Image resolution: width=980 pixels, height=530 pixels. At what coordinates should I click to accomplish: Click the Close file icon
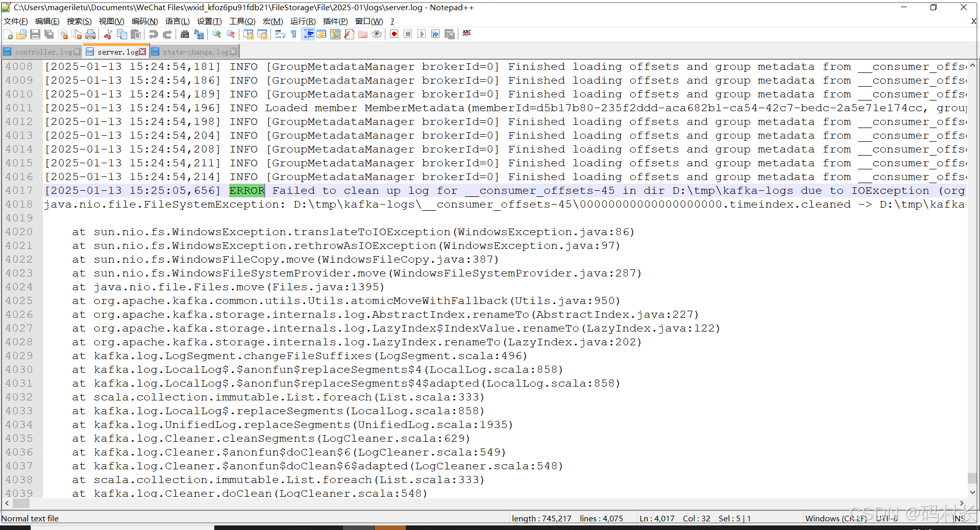[63, 34]
